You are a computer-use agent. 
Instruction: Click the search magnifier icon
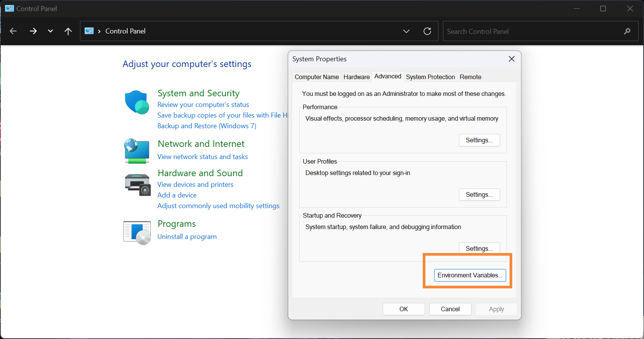click(627, 31)
